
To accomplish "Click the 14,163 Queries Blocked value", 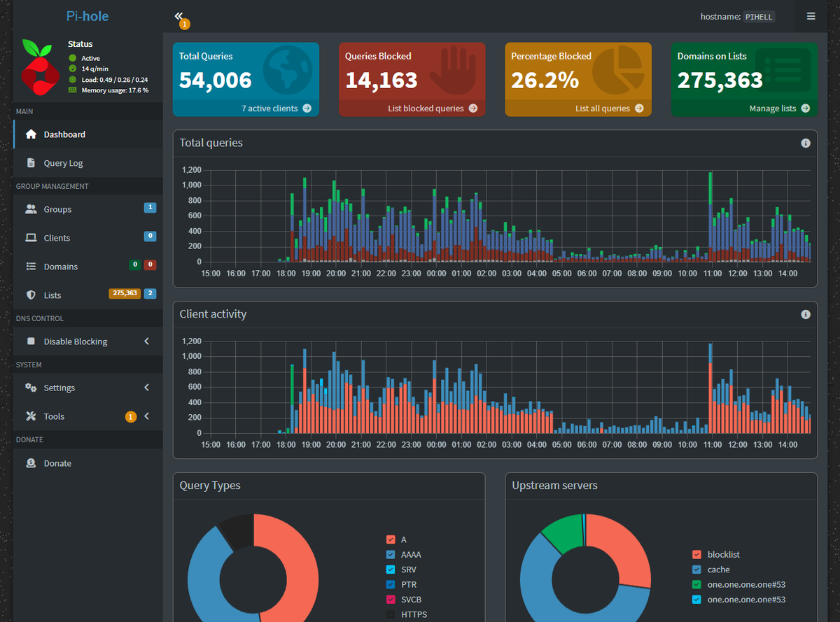I will [x=381, y=80].
